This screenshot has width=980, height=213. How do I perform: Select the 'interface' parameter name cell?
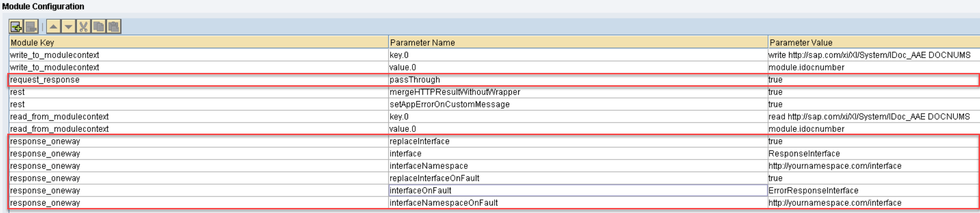click(x=578, y=154)
